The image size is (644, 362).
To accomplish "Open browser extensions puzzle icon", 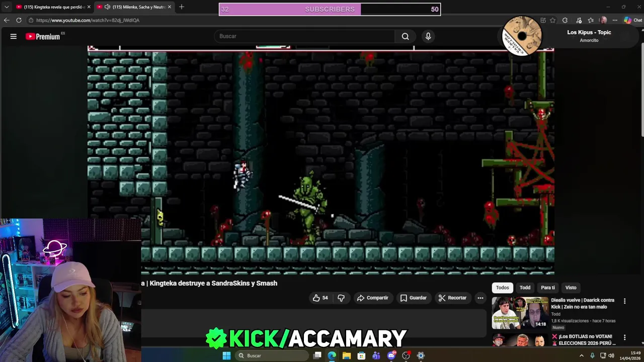I will [565, 20].
